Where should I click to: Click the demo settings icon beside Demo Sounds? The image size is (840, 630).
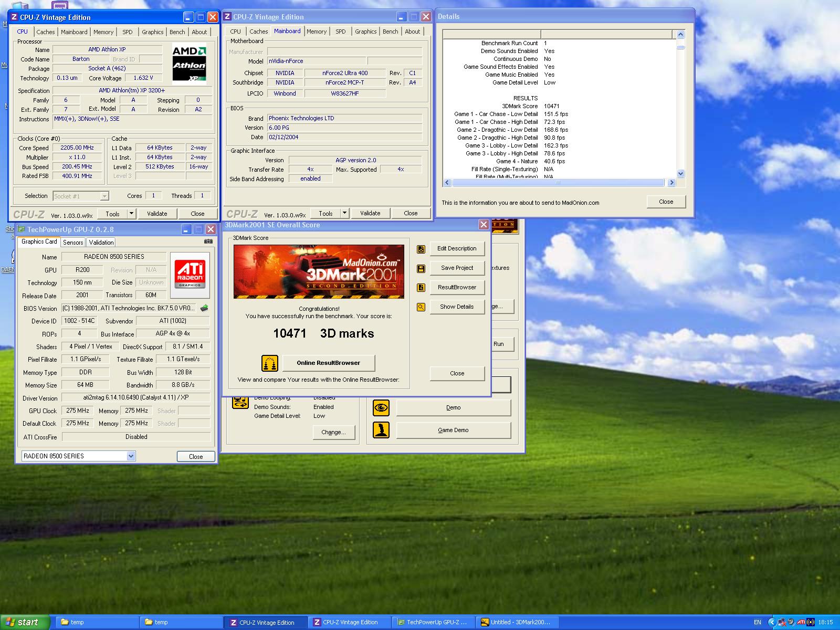tap(240, 403)
